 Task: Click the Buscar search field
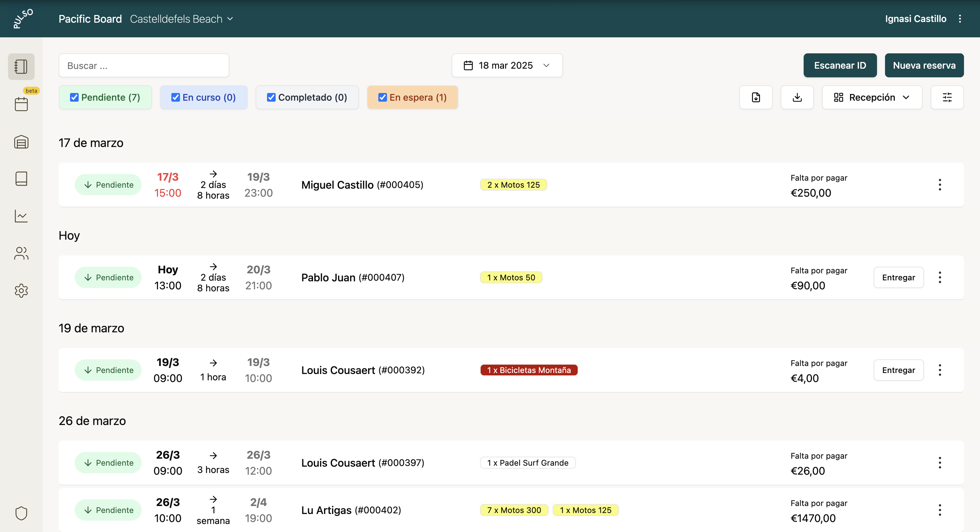click(x=144, y=65)
